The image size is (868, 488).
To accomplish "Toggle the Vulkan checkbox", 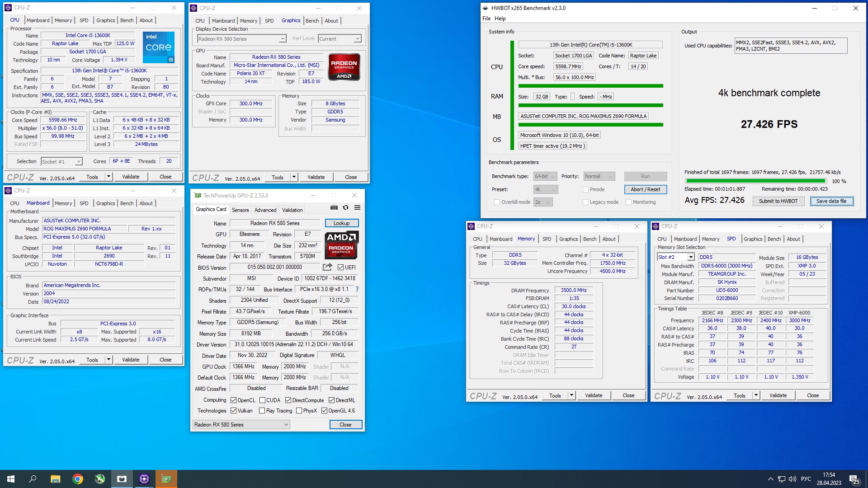I will click(x=233, y=411).
